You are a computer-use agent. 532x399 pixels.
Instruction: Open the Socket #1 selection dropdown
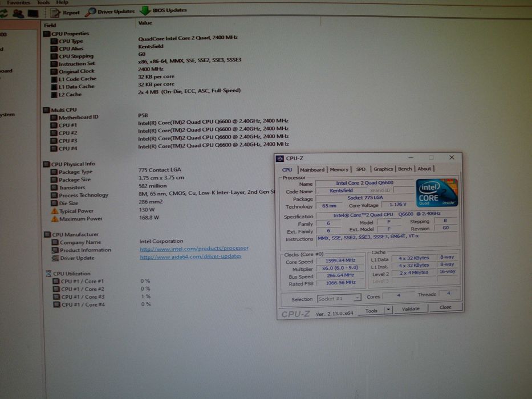pos(339,299)
